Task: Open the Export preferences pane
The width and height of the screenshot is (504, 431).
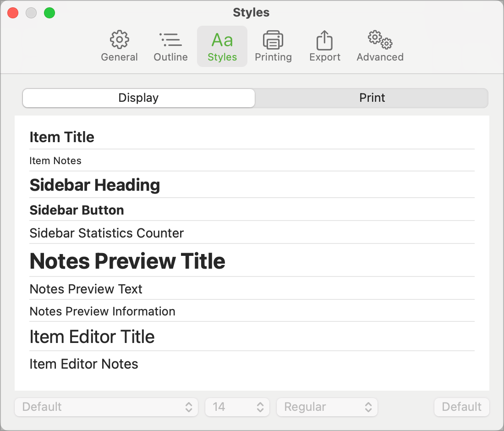Action: pyautogui.click(x=325, y=46)
